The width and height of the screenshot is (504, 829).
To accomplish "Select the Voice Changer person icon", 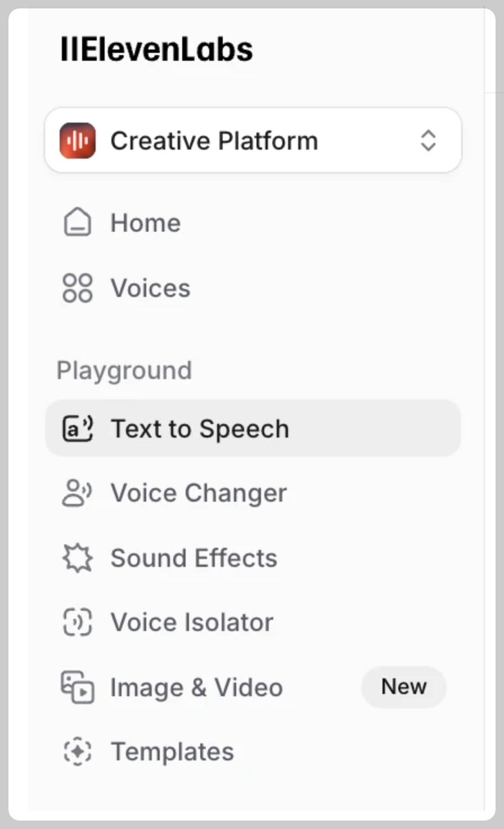I will click(x=77, y=493).
